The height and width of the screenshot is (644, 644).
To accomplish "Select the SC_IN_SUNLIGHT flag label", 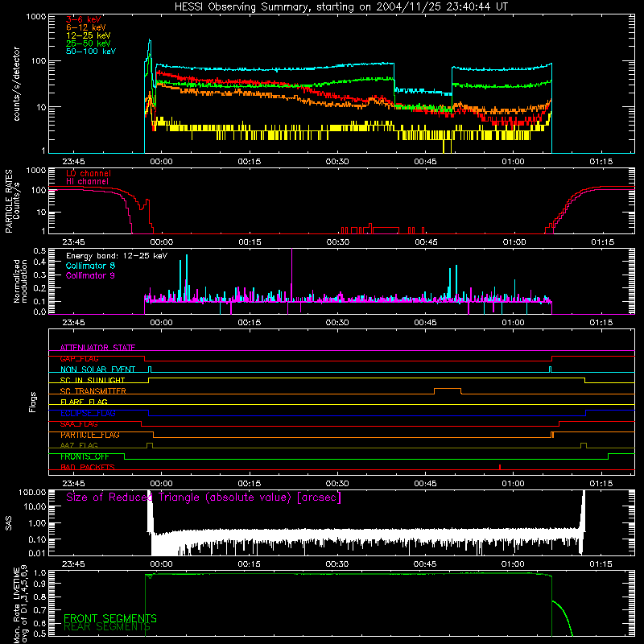I will (93, 380).
